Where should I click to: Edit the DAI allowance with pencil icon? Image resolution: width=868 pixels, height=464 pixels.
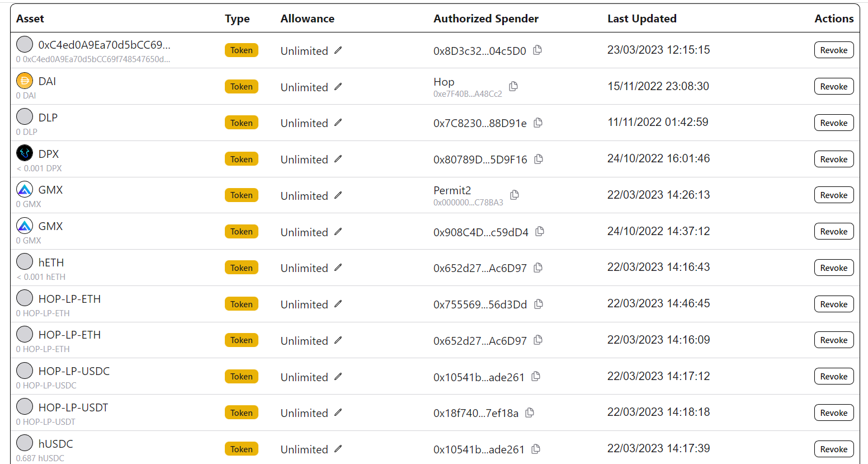click(338, 87)
